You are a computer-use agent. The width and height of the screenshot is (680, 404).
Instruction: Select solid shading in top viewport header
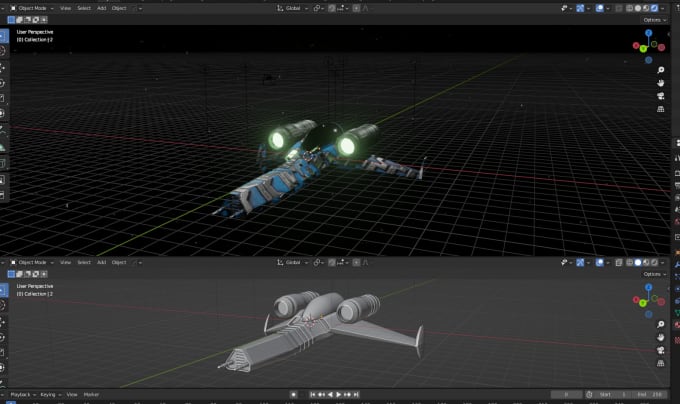tap(638, 8)
